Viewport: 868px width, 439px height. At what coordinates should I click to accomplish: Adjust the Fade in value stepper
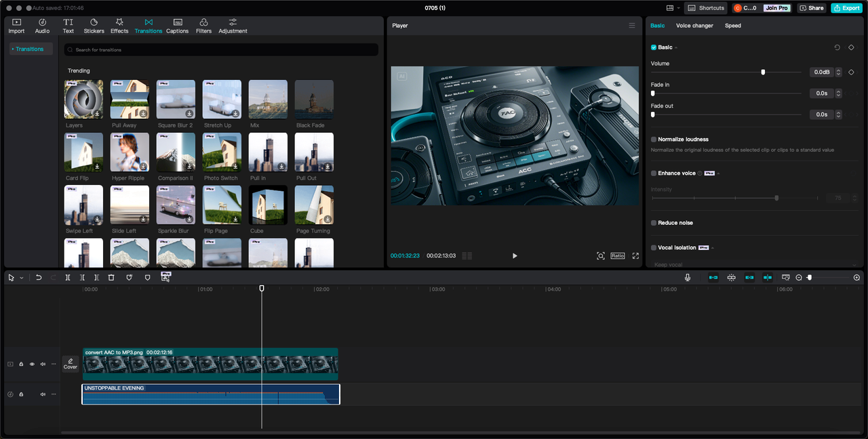pos(839,93)
